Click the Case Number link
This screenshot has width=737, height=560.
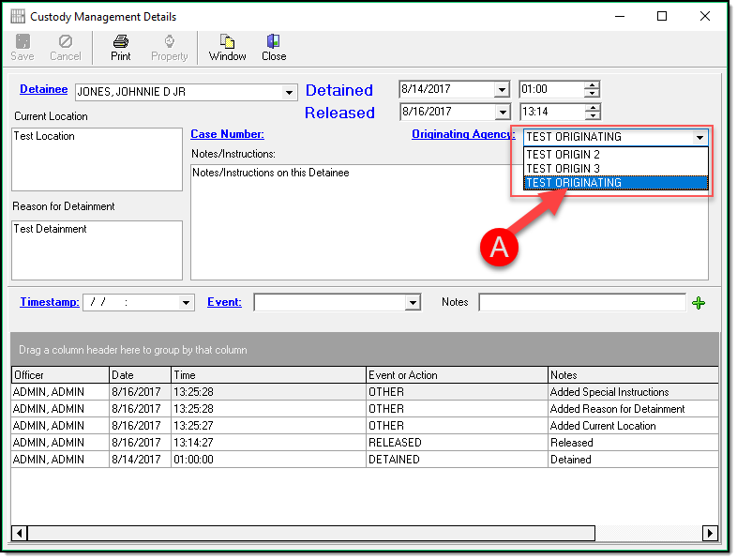tap(227, 134)
